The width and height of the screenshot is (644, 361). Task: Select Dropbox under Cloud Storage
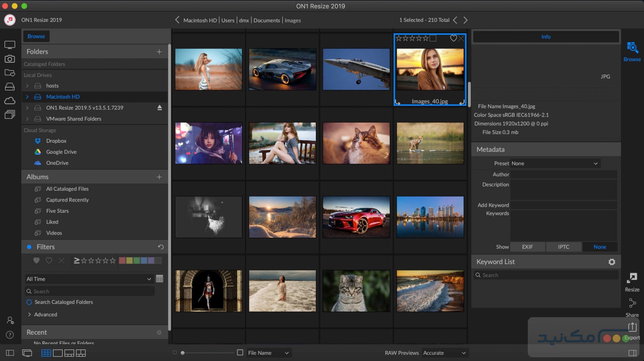coord(56,141)
